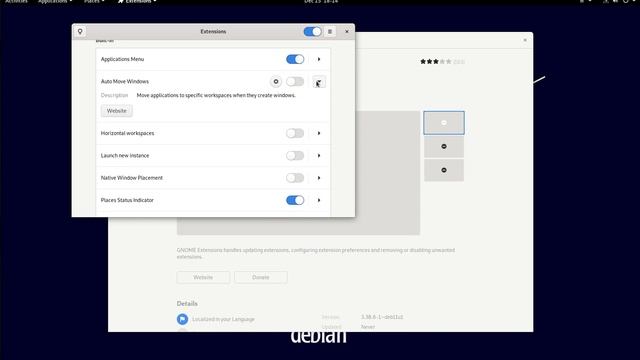Image resolution: width=640 pixels, height=360 pixels.
Task: Expand the Native Window Placement row details
Action: [319, 178]
